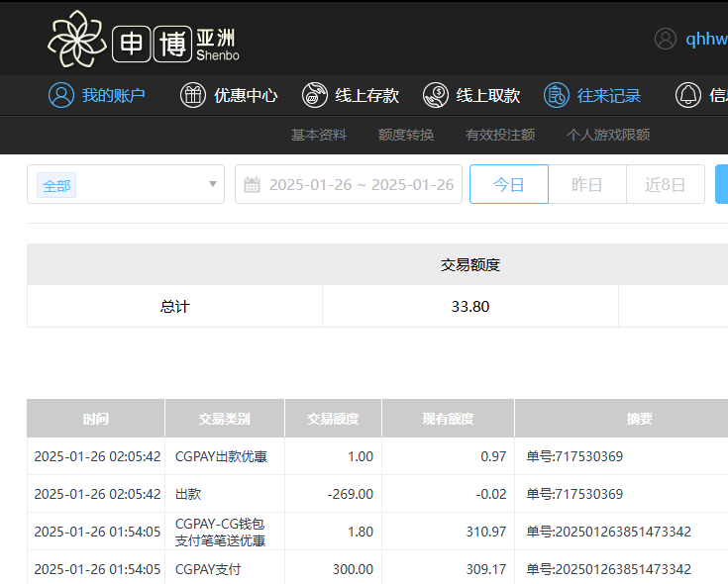Viewport: 728px width, 584px height.
Task: Click the online deposit 线上存款 icon
Action: 315,95
